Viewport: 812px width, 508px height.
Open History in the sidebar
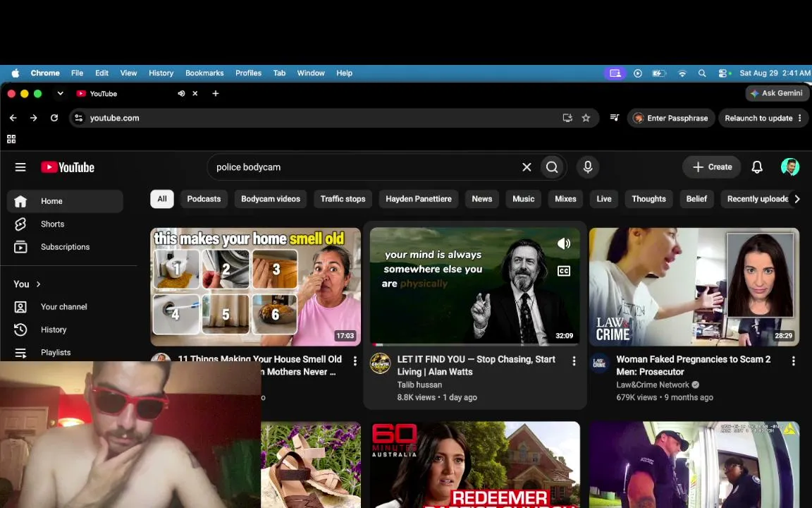tap(66, 329)
